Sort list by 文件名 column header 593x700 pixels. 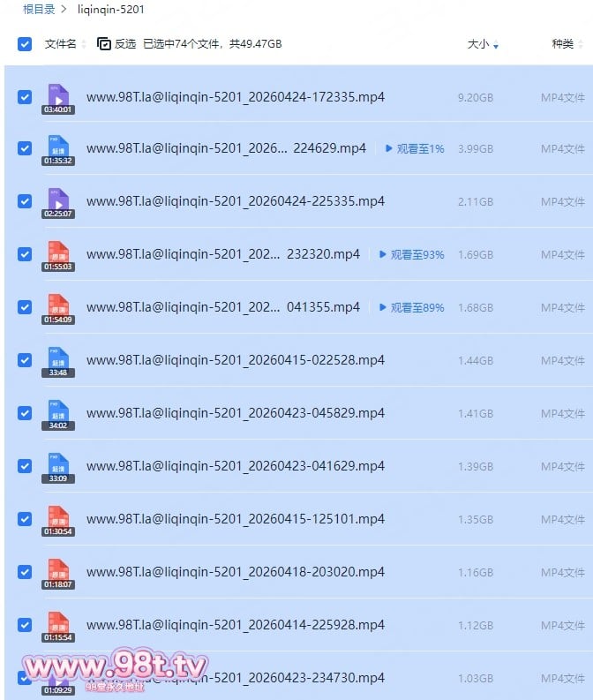[60, 43]
